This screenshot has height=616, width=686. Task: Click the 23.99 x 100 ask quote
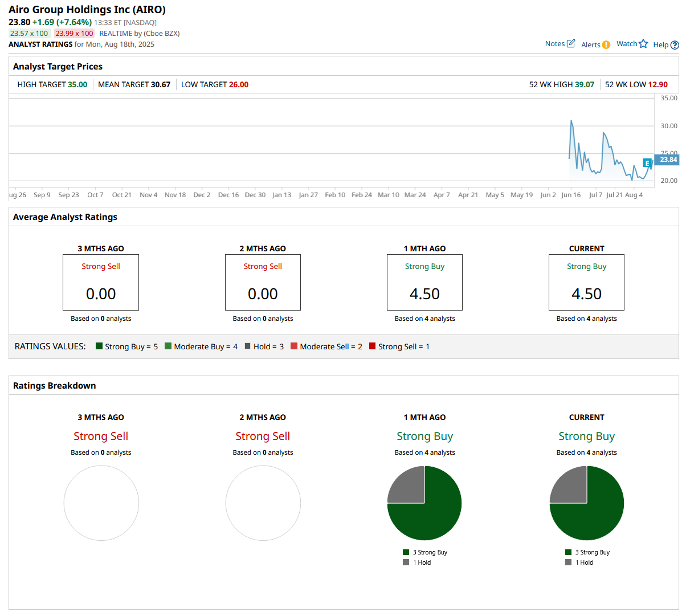(x=74, y=34)
